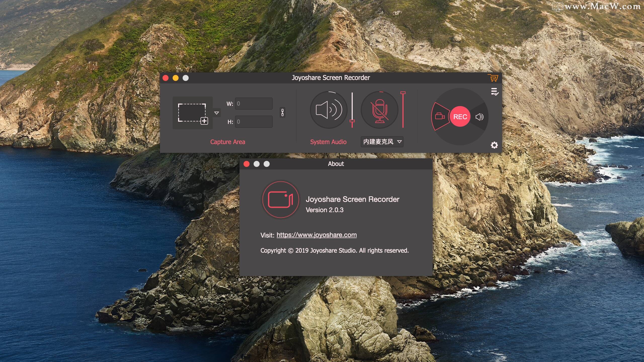
Task: Click the copyright 2019 Joyoshare Studio text
Action: coord(335,251)
